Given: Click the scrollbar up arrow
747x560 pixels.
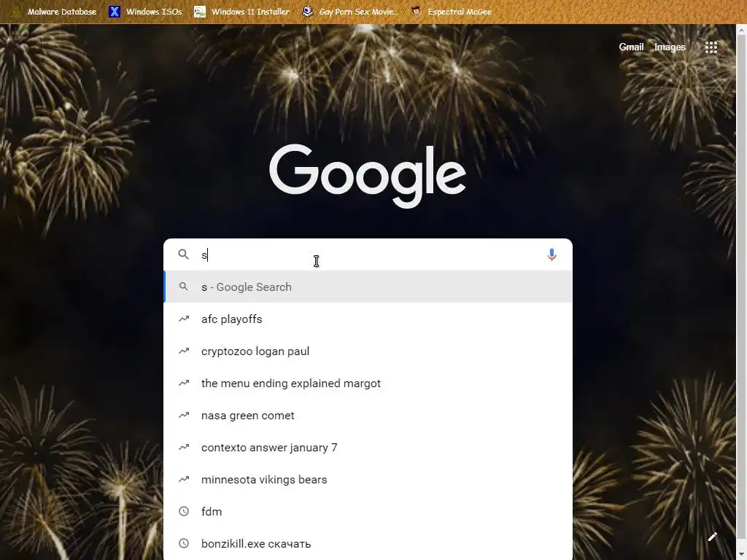Looking at the screenshot, I should (x=741, y=29).
